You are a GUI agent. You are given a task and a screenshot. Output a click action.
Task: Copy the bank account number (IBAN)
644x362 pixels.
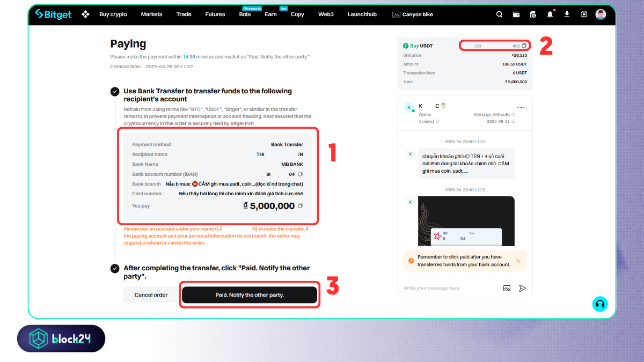[x=301, y=174]
